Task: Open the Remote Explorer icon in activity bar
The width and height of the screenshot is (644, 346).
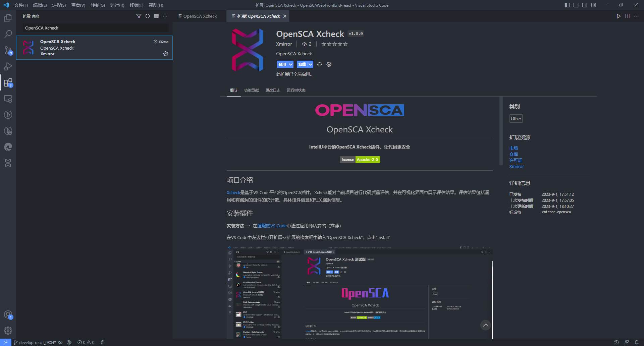Action: (8, 99)
